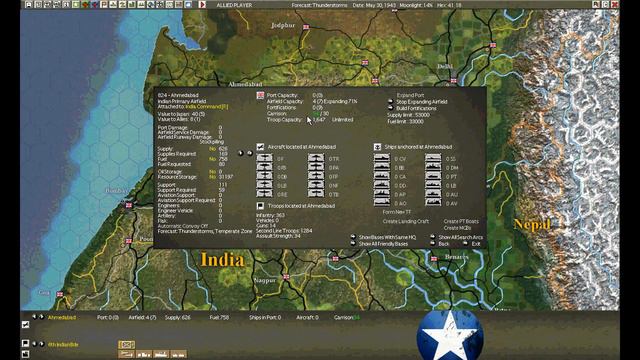The width and height of the screenshot is (640, 360).
Task: Click Create PT Boats
Action: [461, 221]
